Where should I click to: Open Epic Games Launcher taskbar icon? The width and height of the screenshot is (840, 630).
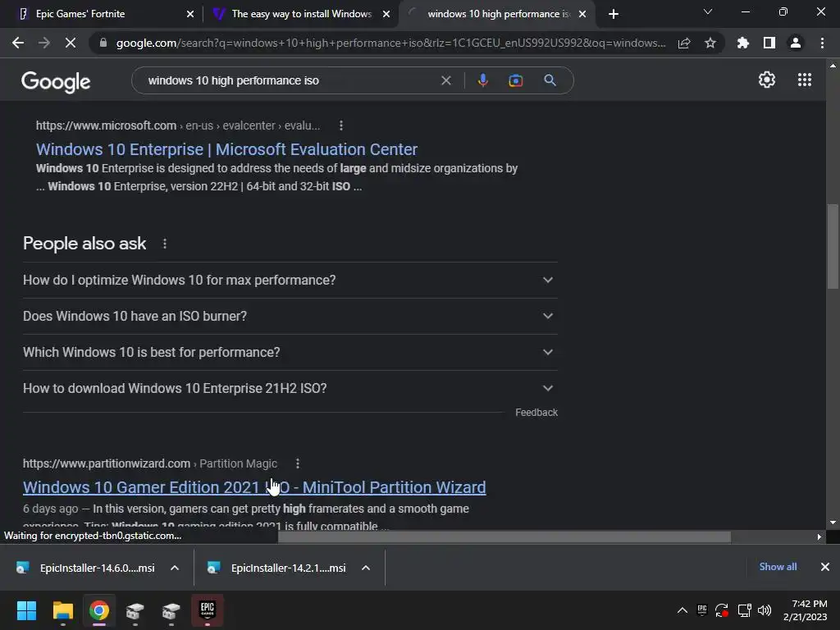point(208,610)
